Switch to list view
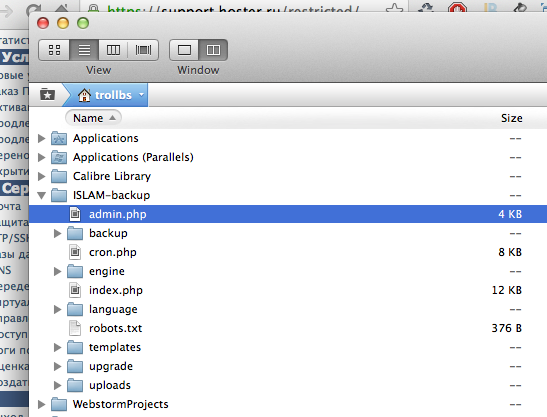This screenshot has width=547, height=417. pyautogui.click(x=84, y=50)
